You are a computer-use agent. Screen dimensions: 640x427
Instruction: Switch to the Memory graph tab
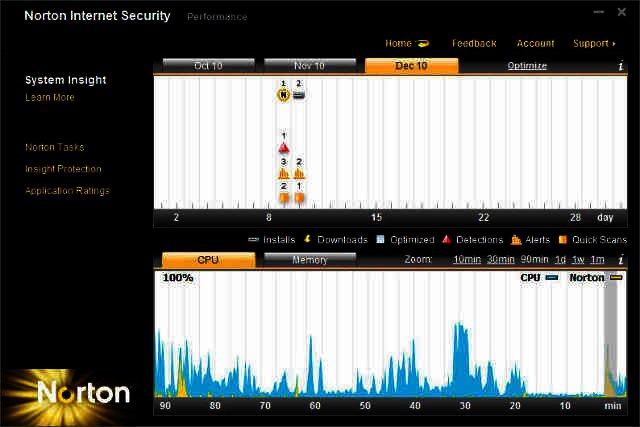(x=310, y=260)
